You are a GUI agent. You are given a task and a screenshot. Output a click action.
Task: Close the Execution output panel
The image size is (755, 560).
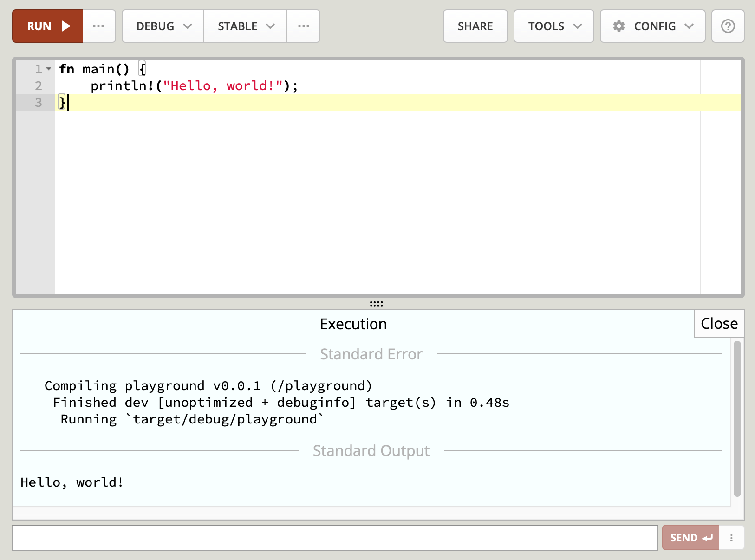pyautogui.click(x=719, y=324)
